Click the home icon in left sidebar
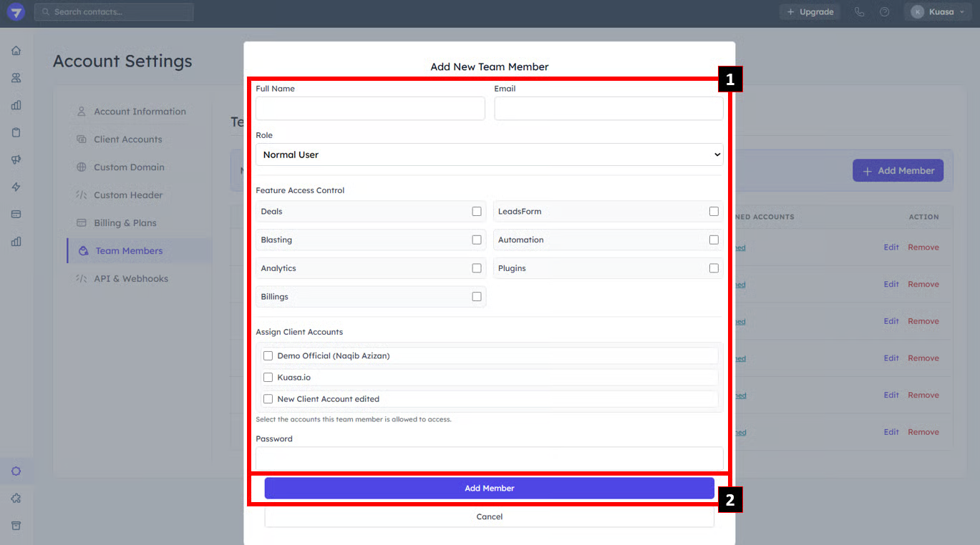This screenshot has height=545, width=980. point(16,51)
